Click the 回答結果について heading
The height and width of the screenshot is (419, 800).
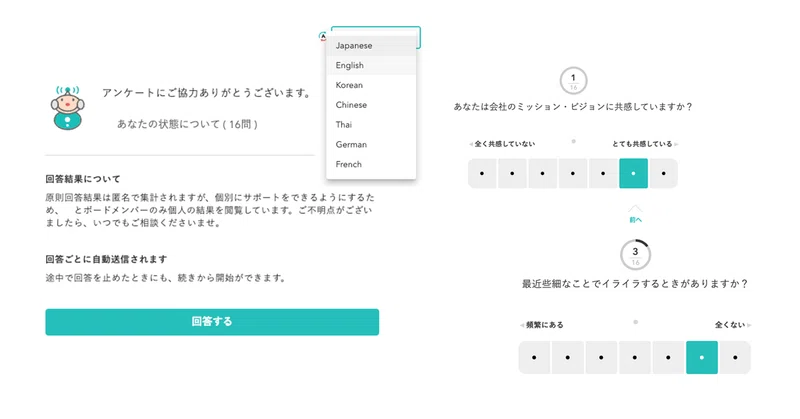pos(83,179)
